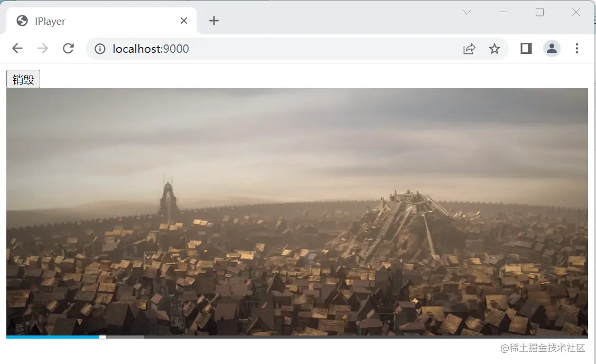Click the video frame to play
Image resolution: width=596 pixels, height=364 pixels.
[x=297, y=212]
